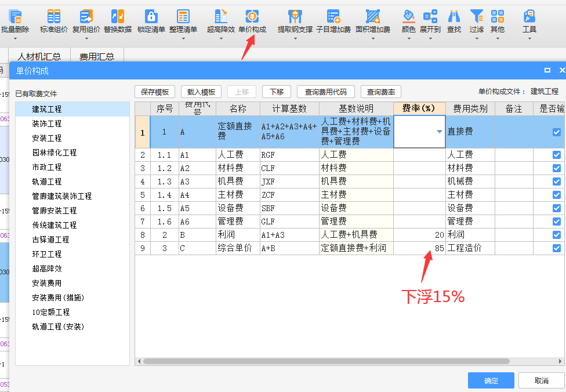
Task: Click the 费率(%) column header
Action: pos(419,108)
